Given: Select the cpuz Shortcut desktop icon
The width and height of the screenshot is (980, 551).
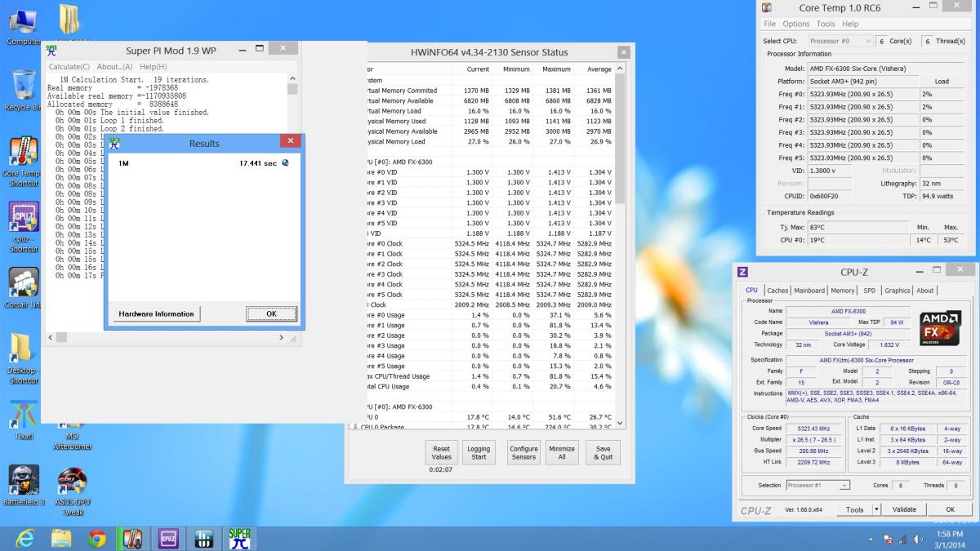Looking at the screenshot, I should (x=23, y=227).
